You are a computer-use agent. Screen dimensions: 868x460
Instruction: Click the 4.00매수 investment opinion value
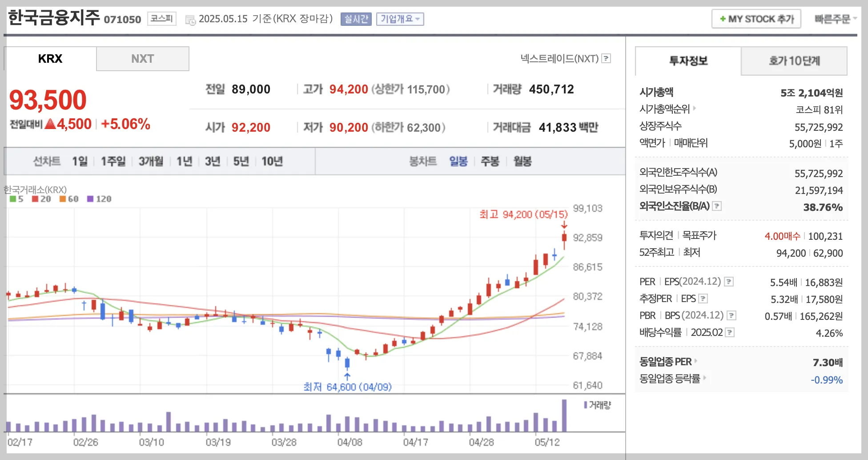coord(782,236)
